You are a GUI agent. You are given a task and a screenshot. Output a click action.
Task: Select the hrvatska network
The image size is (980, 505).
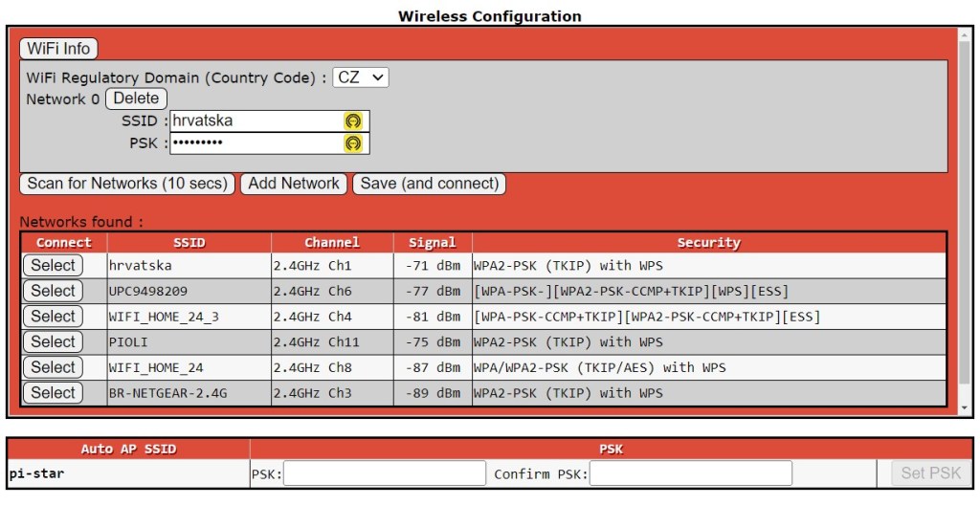[53, 266]
